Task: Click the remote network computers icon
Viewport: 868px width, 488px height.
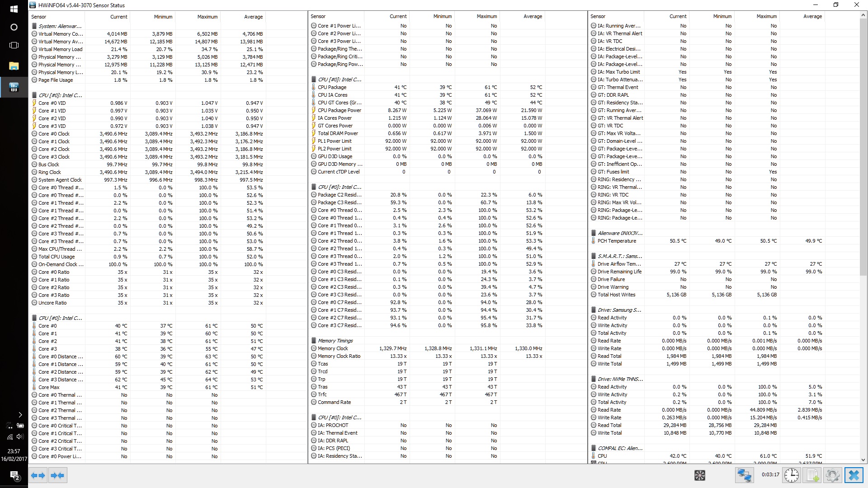Action: pyautogui.click(x=744, y=475)
